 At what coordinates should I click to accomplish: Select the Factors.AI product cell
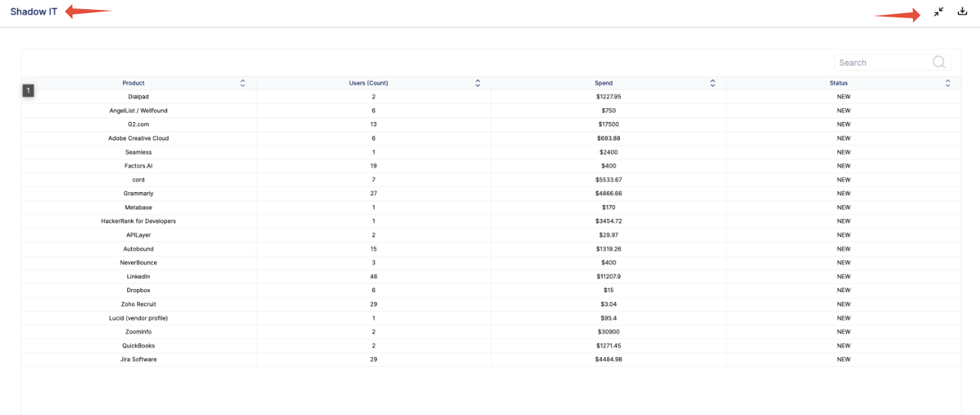tap(138, 166)
